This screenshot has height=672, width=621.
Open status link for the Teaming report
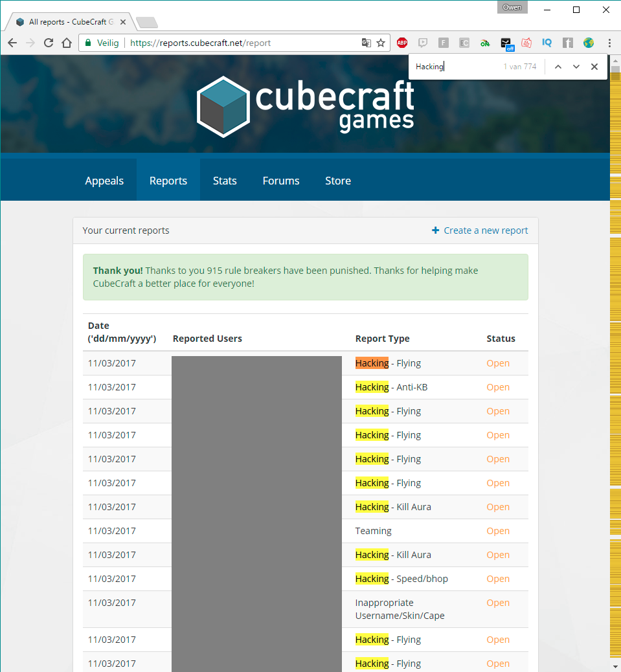click(497, 531)
